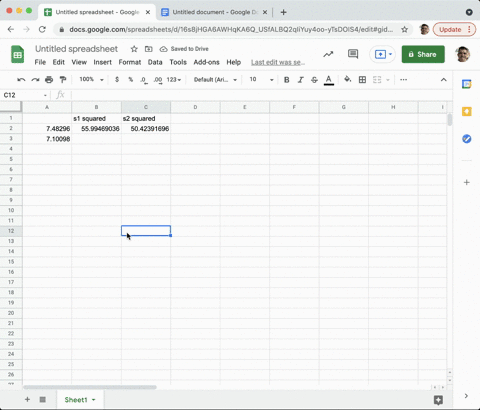Viewport: 480px width, 410px height.
Task: Open the fill color bucket
Action: [347, 79]
